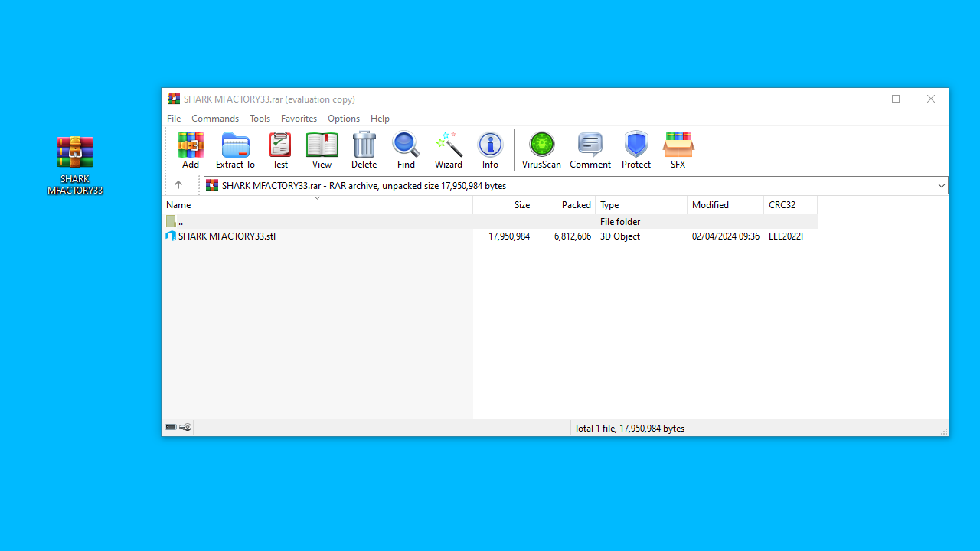Open the Favorites menu

(299, 119)
